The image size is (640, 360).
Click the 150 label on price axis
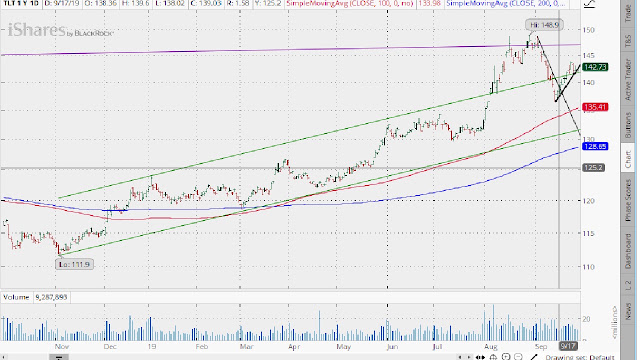coord(589,30)
